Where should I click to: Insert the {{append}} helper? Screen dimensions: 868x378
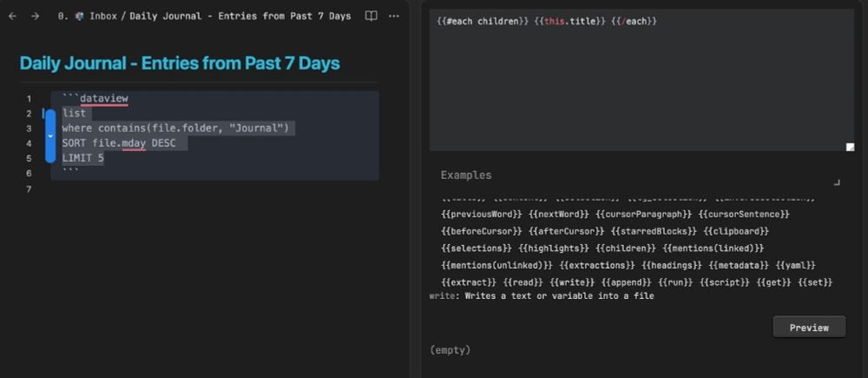(627, 282)
